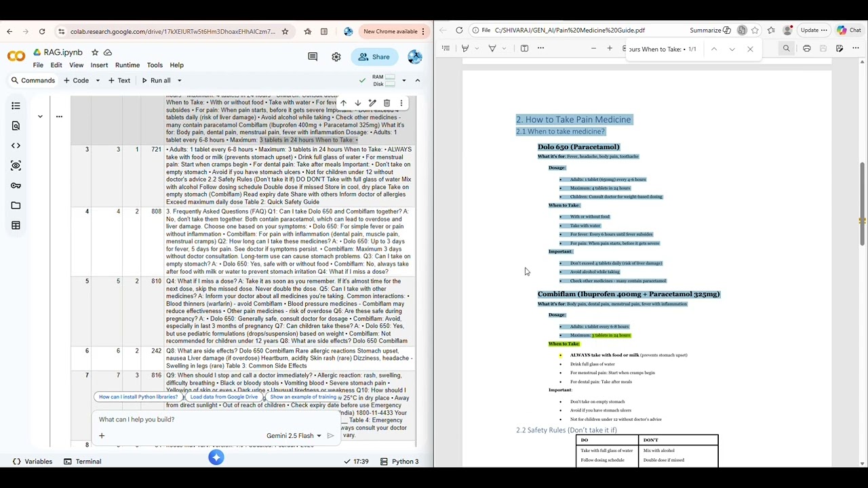
Task: Click the Gemini sparkle button at bottom
Action: (x=216, y=458)
